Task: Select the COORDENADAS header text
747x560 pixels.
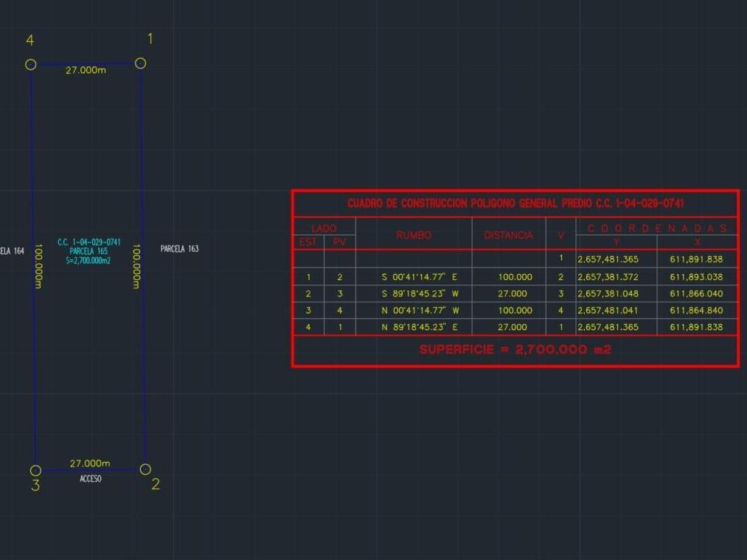Action: coord(657,228)
